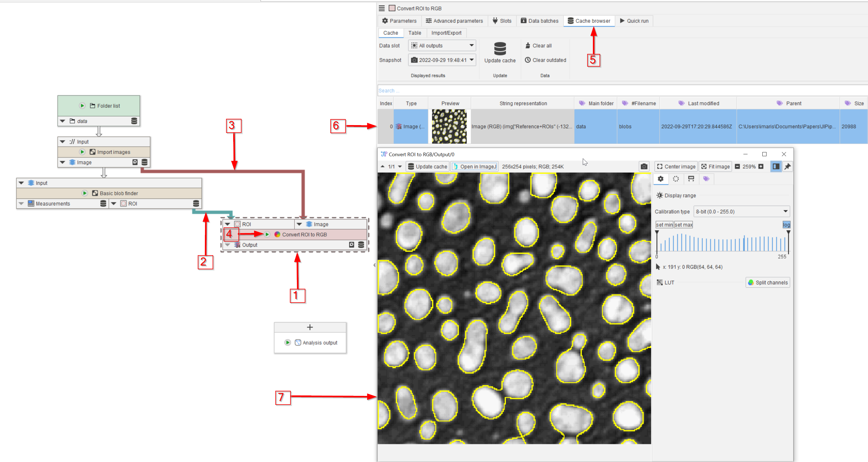Click the snapshot camera icon in viewer toolbar

tap(644, 166)
